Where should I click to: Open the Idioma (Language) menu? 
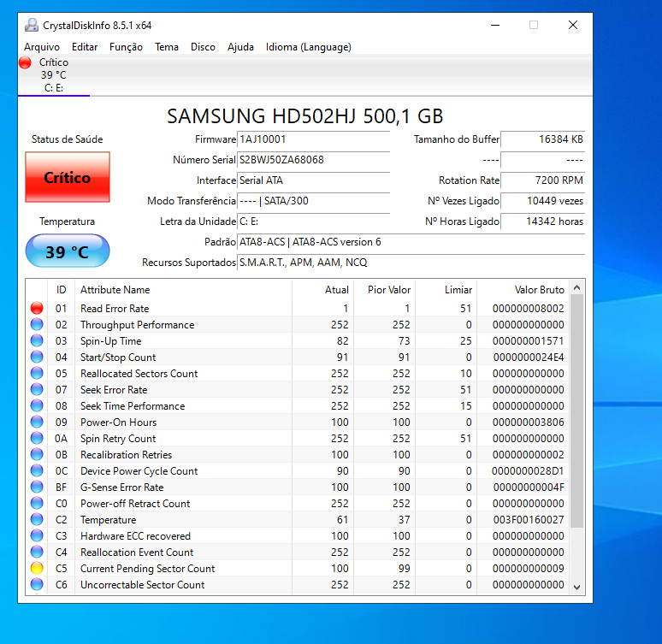coord(308,47)
